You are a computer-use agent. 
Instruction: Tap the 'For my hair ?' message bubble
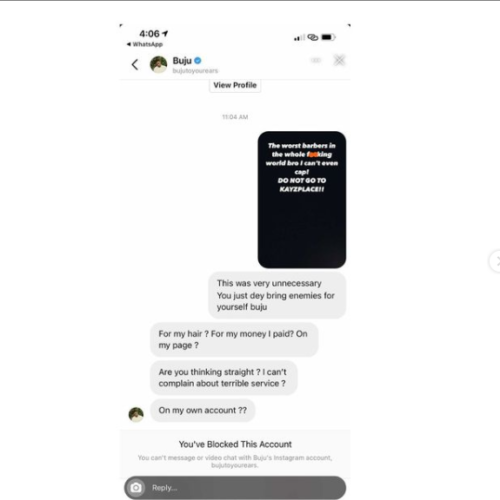tap(234, 339)
